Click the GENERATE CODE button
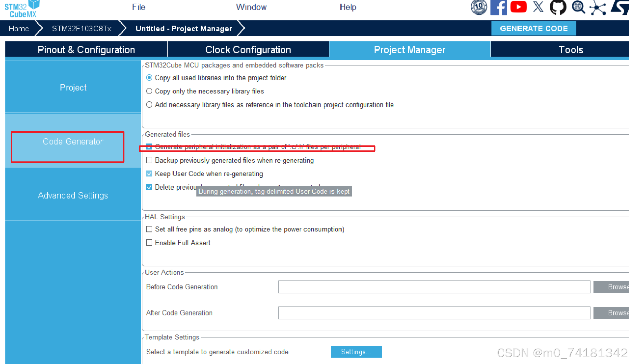This screenshot has height=364, width=629. 534,28
